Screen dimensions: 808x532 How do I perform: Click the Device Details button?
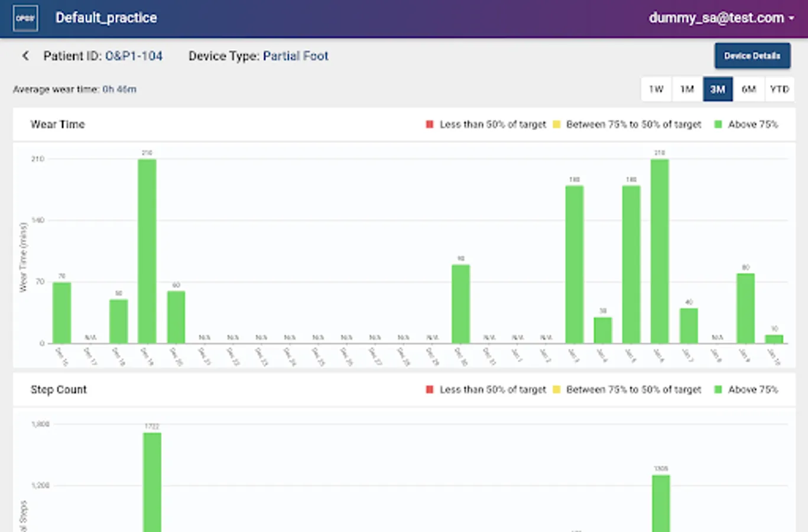pos(752,56)
